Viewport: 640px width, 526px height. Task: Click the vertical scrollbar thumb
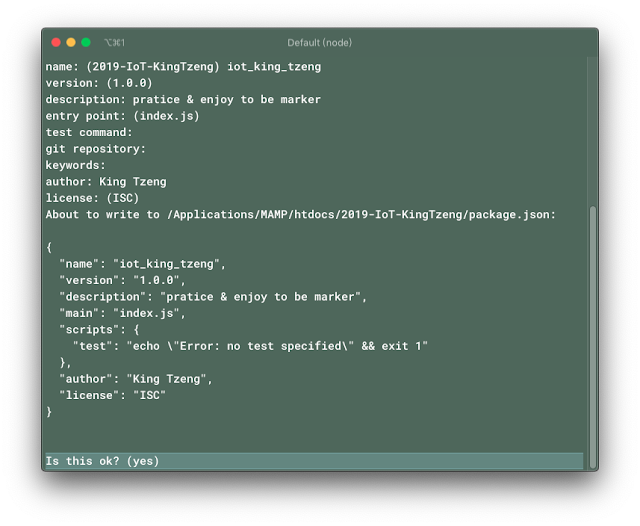[x=593, y=337]
